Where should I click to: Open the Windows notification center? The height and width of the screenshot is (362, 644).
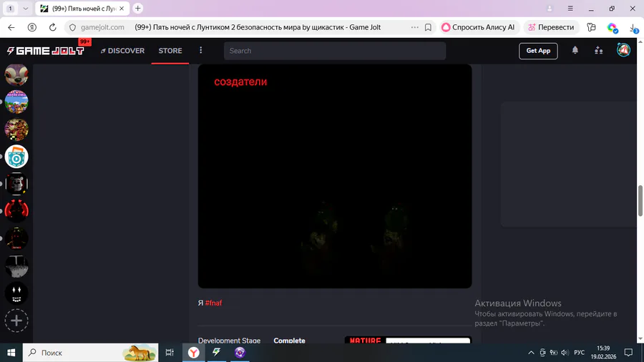tap(628, 353)
